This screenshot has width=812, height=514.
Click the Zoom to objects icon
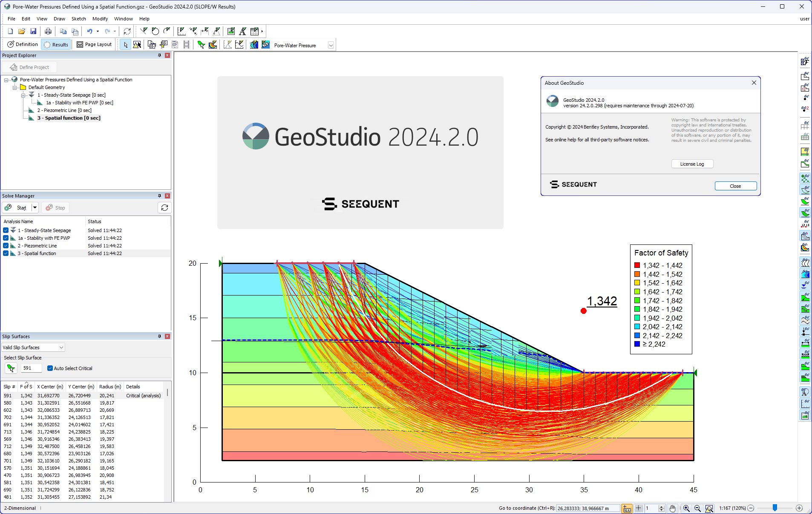coord(709,508)
